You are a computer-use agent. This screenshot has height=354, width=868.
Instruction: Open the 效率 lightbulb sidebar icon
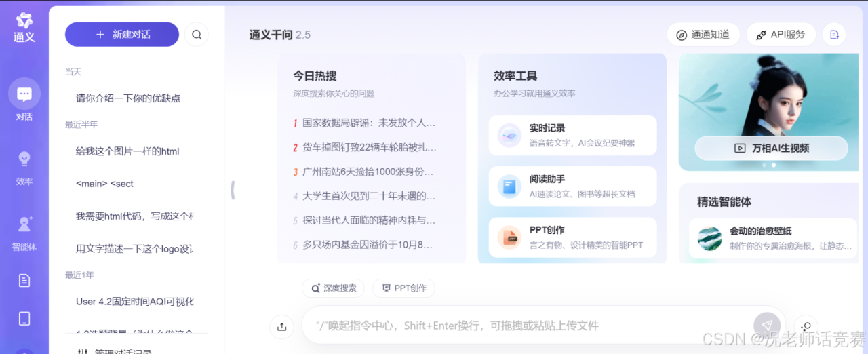point(24,160)
